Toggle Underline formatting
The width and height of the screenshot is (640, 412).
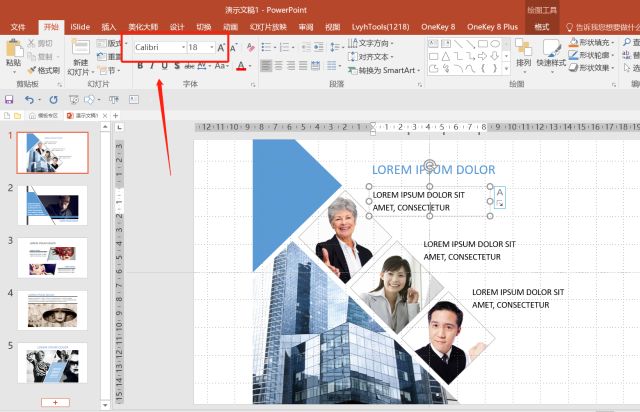[x=164, y=65]
